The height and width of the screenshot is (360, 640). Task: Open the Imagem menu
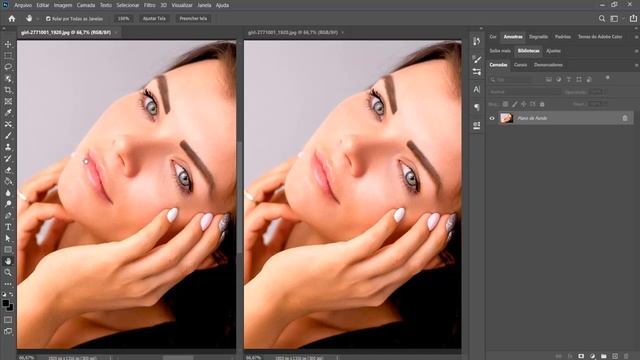pyautogui.click(x=63, y=5)
